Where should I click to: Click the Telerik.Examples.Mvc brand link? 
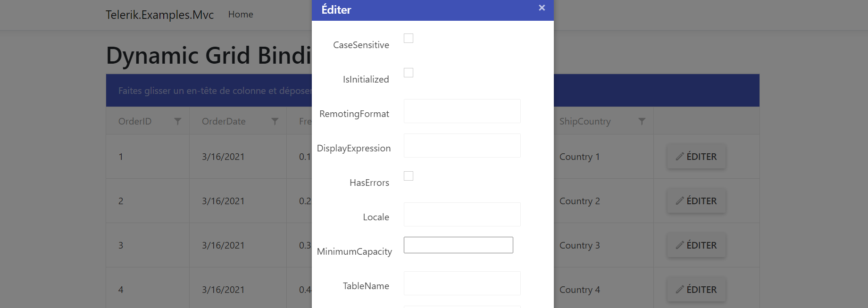tap(159, 15)
